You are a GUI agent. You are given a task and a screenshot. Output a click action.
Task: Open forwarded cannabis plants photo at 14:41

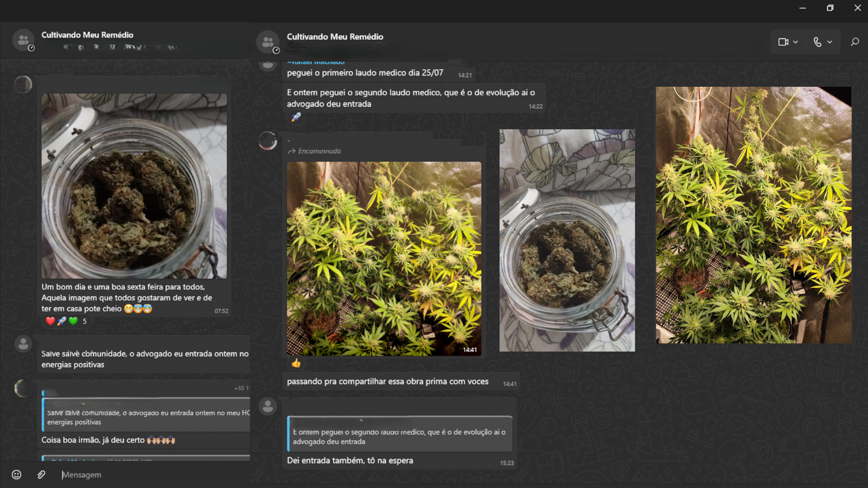pyautogui.click(x=384, y=258)
